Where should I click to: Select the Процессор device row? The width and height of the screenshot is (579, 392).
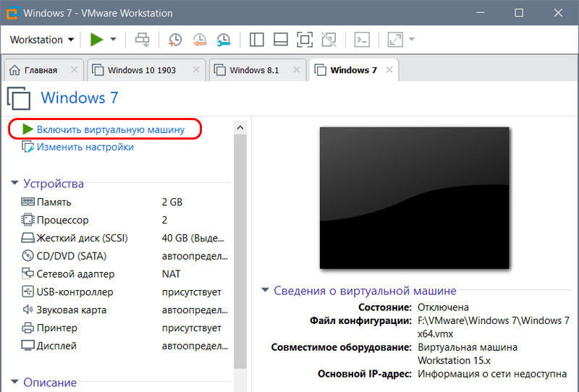pos(124,220)
